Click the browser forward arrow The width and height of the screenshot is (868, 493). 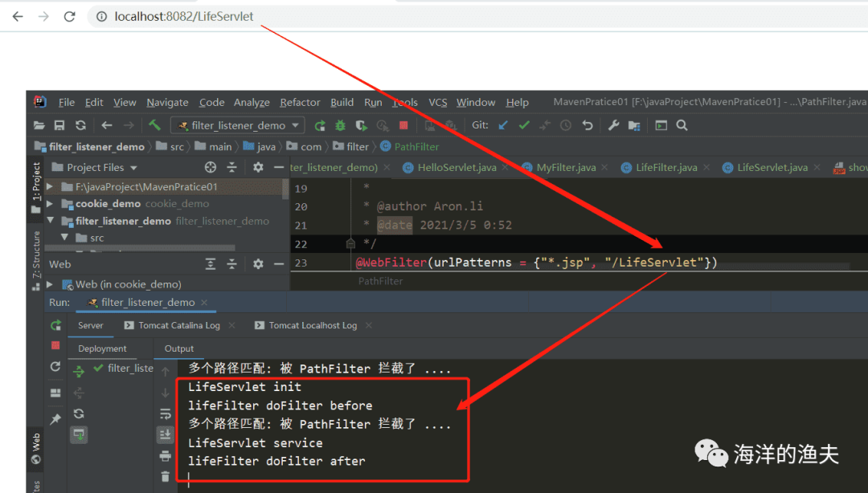click(x=43, y=17)
